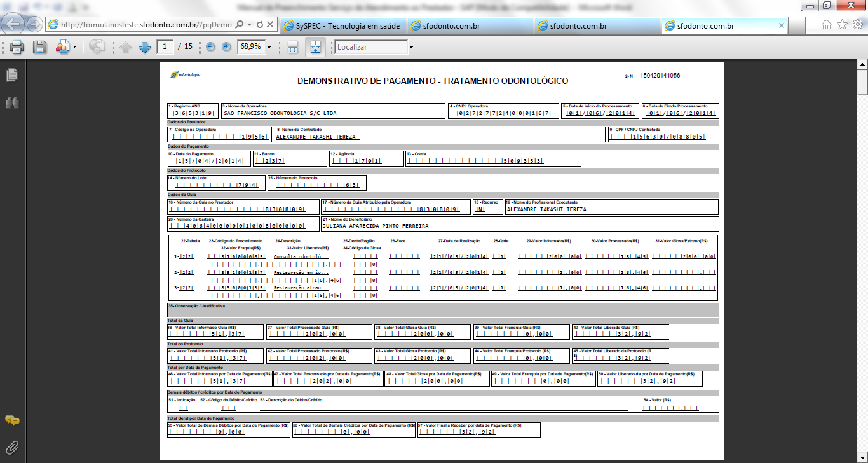Click the Restauração atrau... procedure description
The width and height of the screenshot is (868, 463).
(x=302, y=288)
